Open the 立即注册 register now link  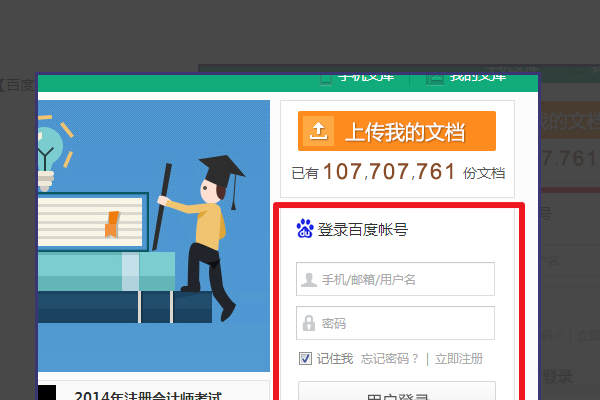[x=459, y=359]
